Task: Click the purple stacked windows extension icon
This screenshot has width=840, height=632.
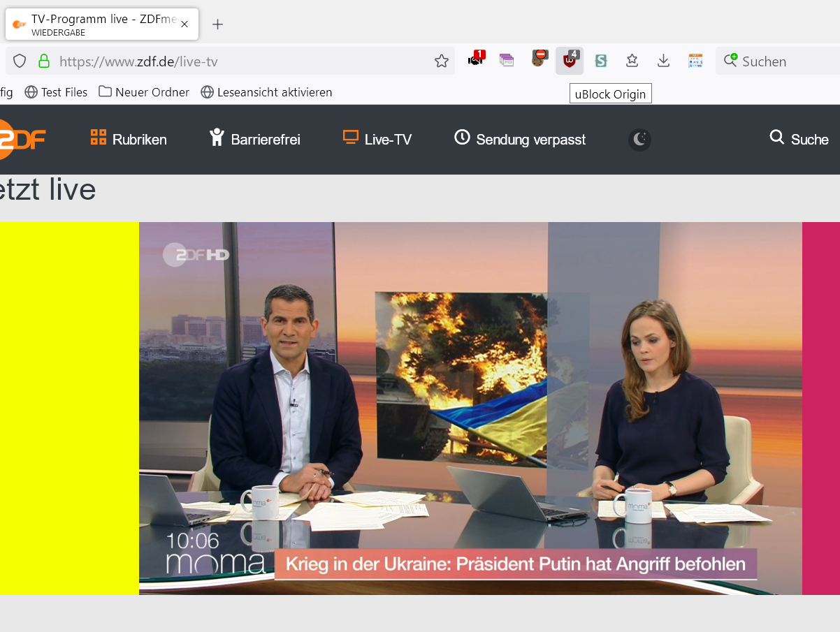Action: [x=507, y=61]
